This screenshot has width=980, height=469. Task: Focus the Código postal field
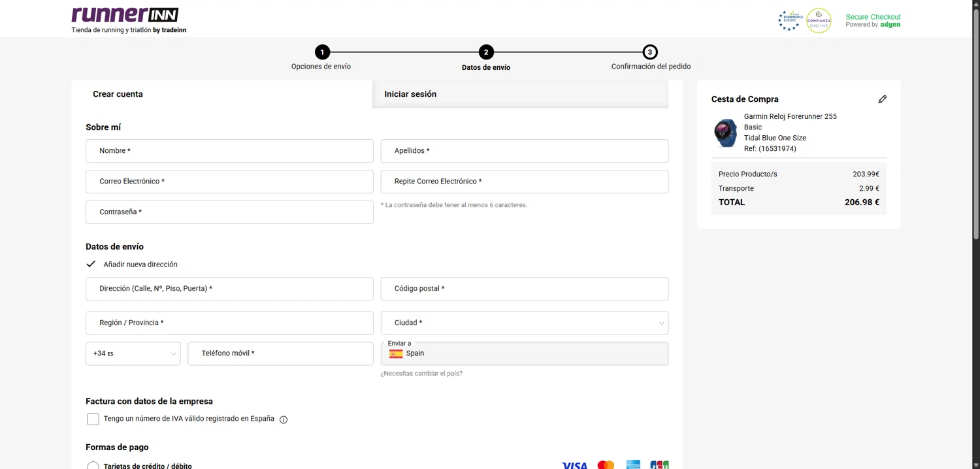[x=525, y=289]
